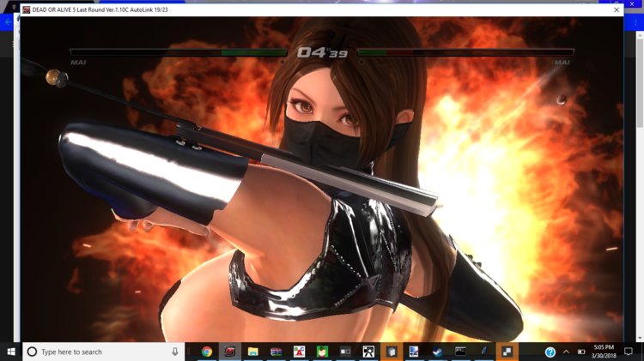This screenshot has width=644, height=361.
Task: Click the scrollbar up arrow in background window
Action: [x=640, y=36]
